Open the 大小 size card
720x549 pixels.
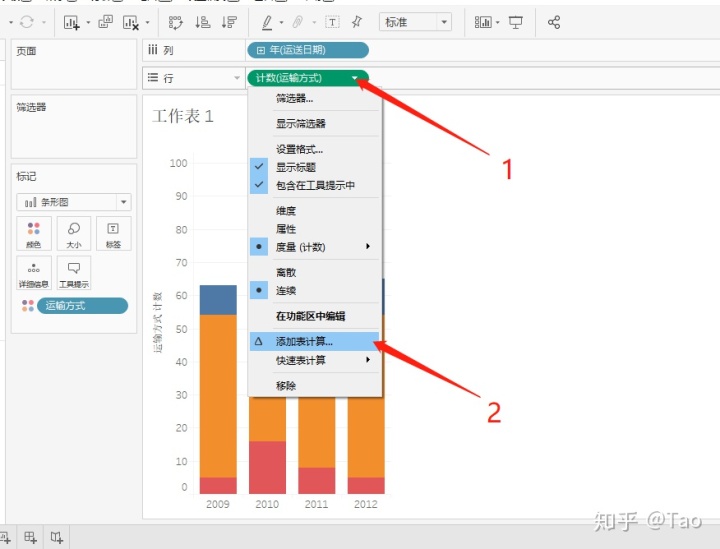[x=74, y=233]
